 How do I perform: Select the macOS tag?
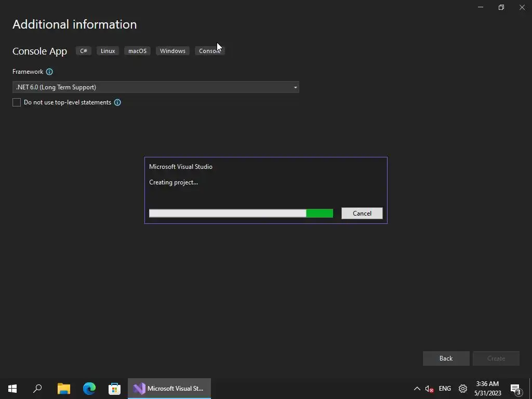coord(137,51)
